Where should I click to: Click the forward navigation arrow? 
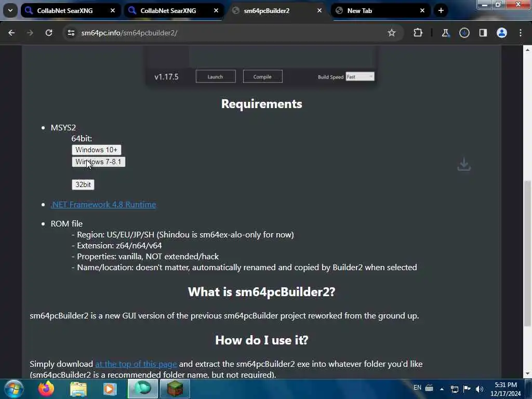pos(30,33)
